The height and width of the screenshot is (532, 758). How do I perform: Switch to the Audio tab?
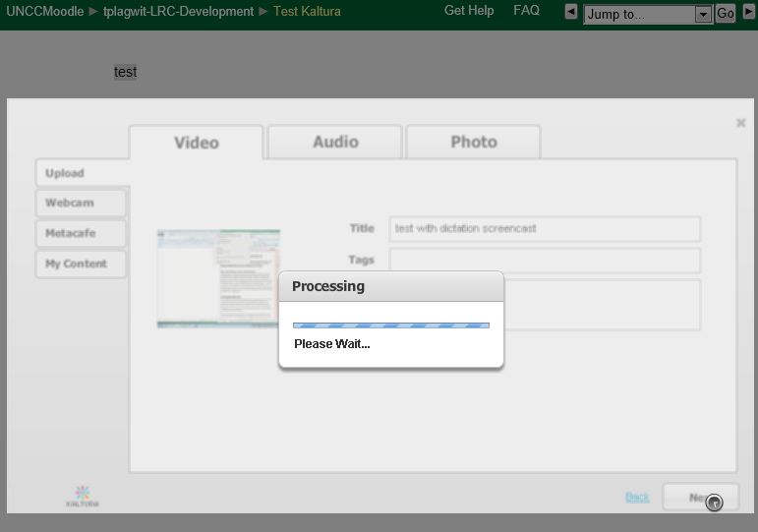pyautogui.click(x=335, y=143)
